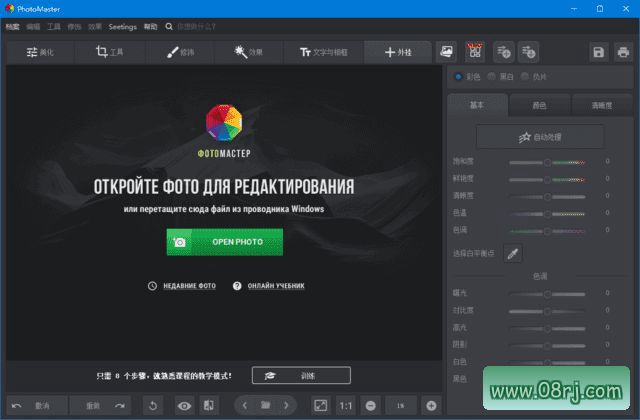
Task: Click the fourth slider handle in the tone section
Action: click(547, 346)
